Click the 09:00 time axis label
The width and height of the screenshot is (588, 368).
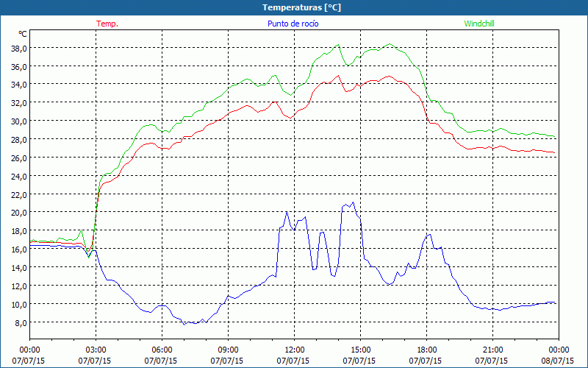pos(228,350)
